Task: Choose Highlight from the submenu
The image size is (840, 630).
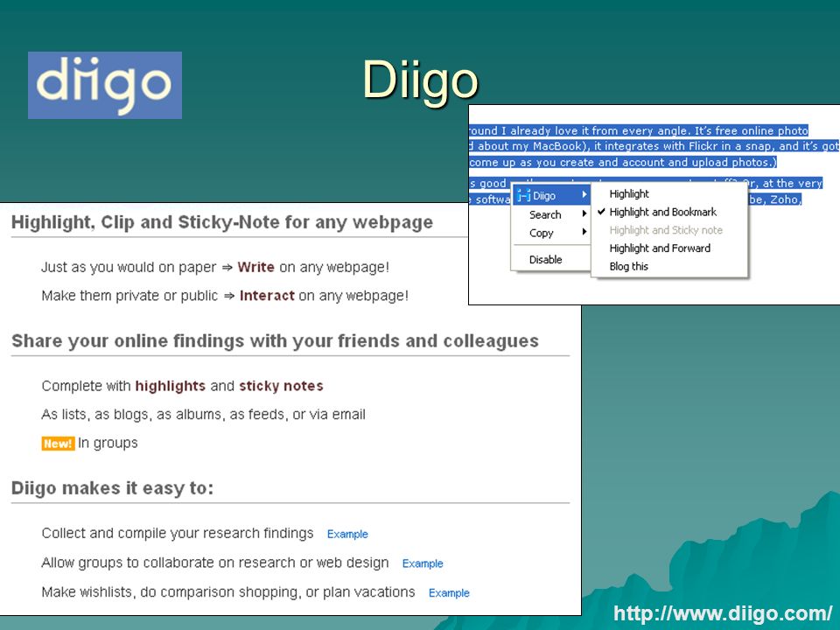Action: point(629,194)
